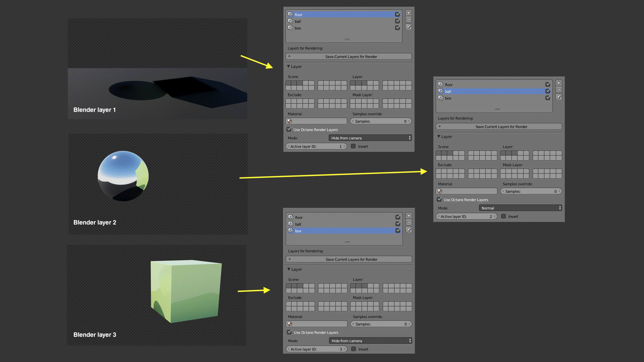Click the remove layer minus icon in the right panel
This screenshot has width=644, height=362.
pyautogui.click(x=558, y=90)
